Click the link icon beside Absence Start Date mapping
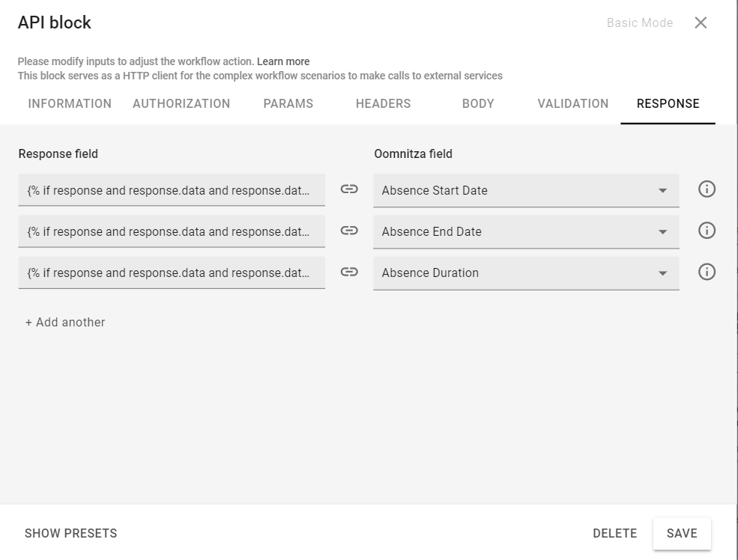The width and height of the screenshot is (738, 560). 348,190
